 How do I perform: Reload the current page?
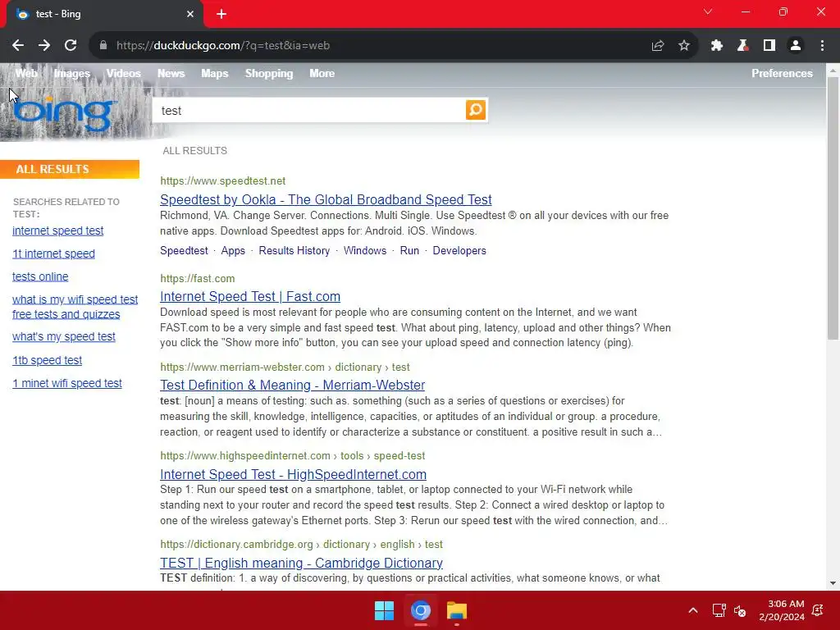pyautogui.click(x=71, y=46)
